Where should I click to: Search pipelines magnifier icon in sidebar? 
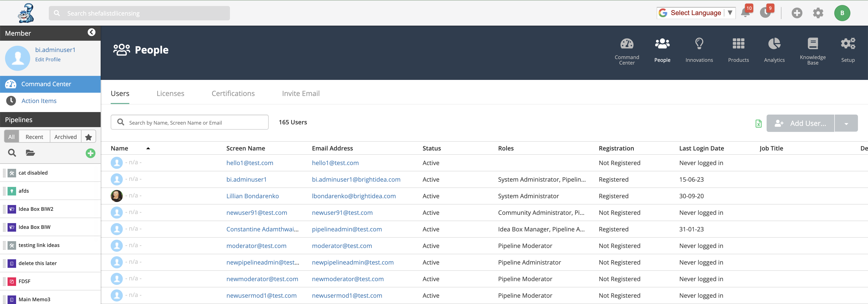(12, 153)
